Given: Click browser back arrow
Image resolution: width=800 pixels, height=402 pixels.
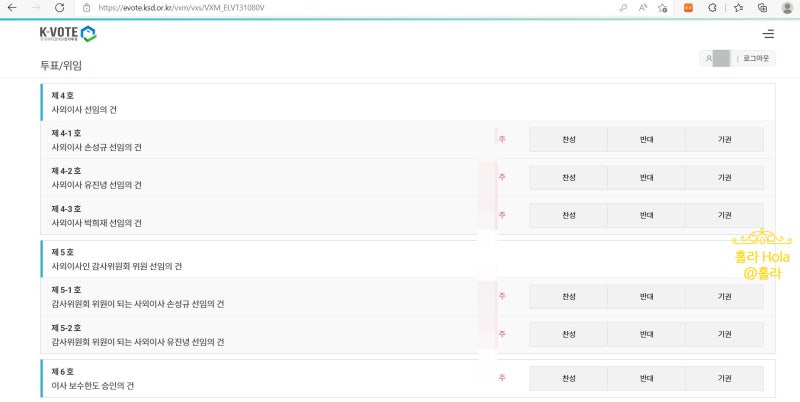Looking at the screenshot, I should pyautogui.click(x=11, y=7).
